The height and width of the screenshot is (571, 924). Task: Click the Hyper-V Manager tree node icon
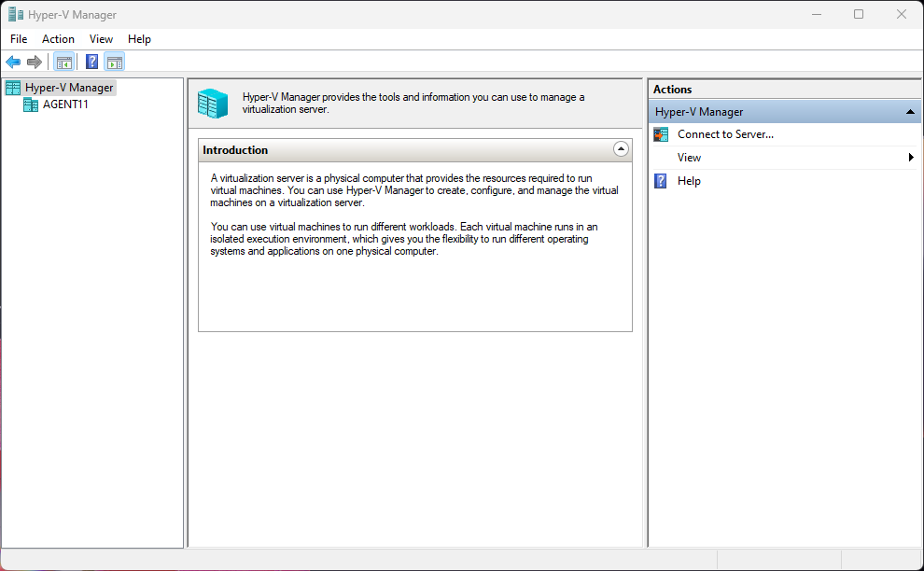(13, 88)
